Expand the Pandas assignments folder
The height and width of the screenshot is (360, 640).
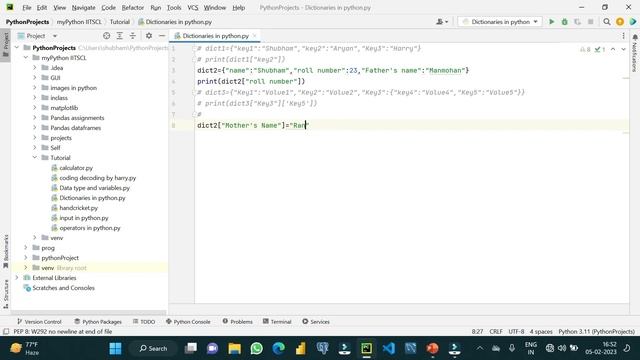tap(35, 118)
